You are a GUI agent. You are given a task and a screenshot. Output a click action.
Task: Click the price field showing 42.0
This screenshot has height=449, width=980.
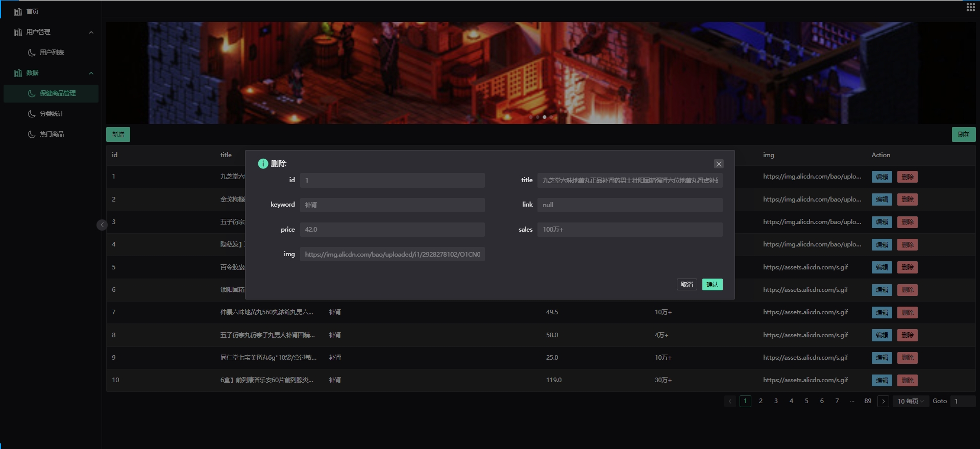tap(393, 230)
